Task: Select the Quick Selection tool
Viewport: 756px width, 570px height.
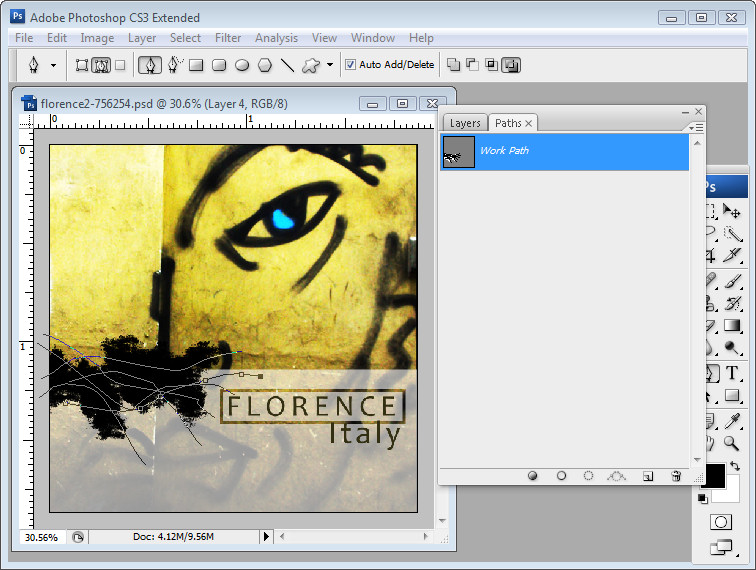Action: click(732, 233)
